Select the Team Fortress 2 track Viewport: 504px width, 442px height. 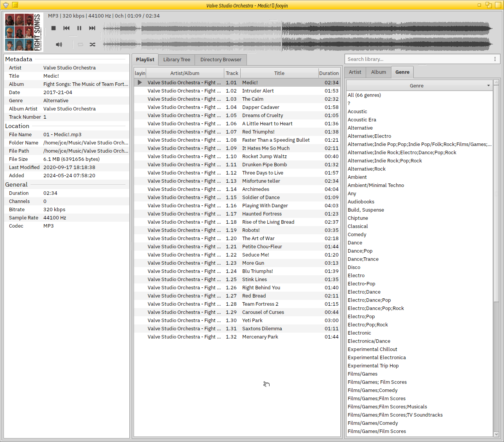pyautogui.click(x=237, y=304)
